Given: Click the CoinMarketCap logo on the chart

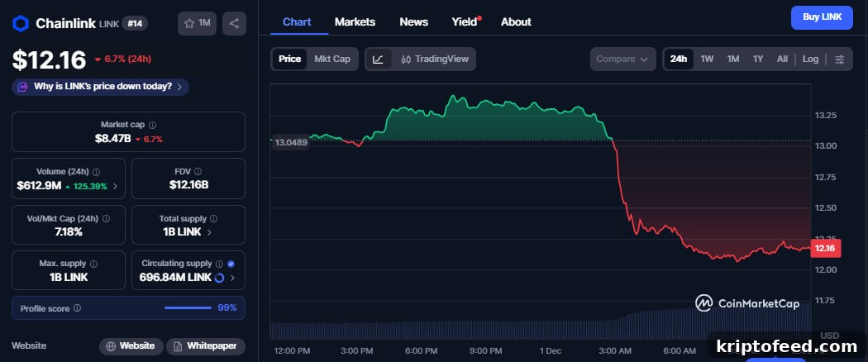Looking at the screenshot, I should [x=746, y=302].
